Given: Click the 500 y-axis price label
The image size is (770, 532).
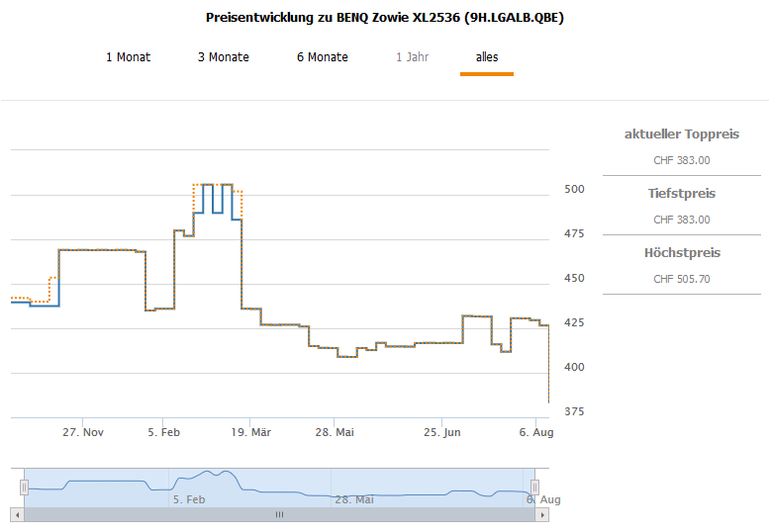Looking at the screenshot, I should coord(574,189).
